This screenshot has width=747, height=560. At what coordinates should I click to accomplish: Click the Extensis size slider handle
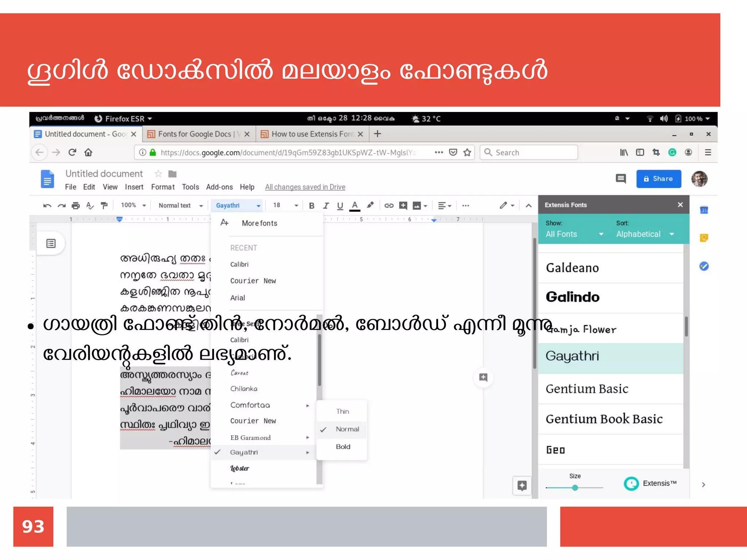click(x=575, y=488)
